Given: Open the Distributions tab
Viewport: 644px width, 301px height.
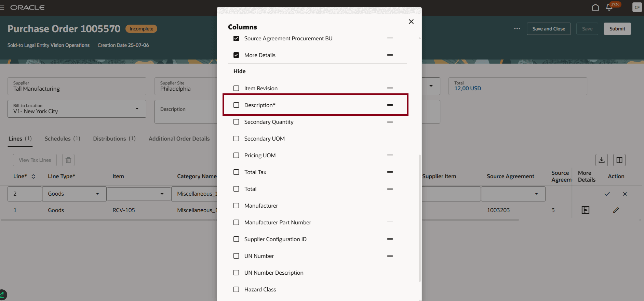Looking at the screenshot, I should pos(114,139).
